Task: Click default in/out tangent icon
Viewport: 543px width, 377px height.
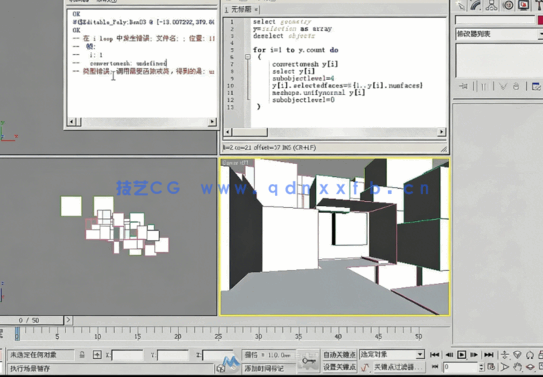Action: 365,367
